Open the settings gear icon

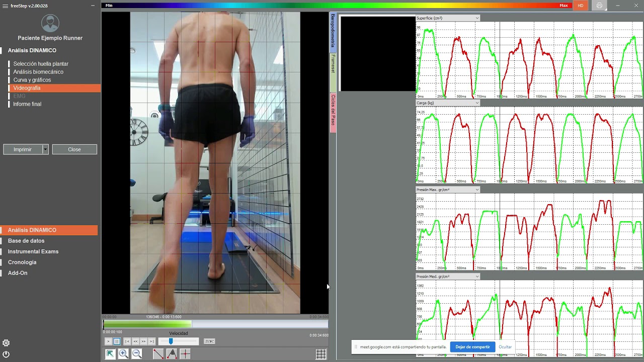tap(6, 343)
